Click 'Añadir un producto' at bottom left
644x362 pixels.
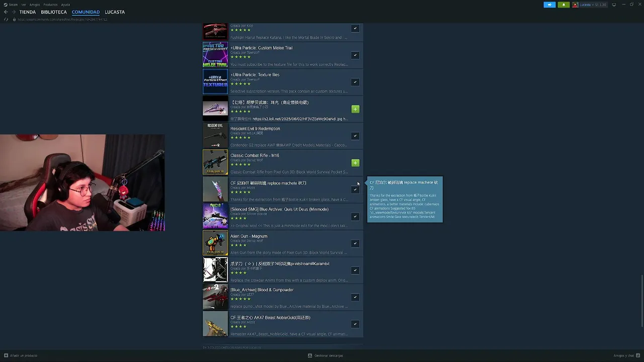point(24,355)
